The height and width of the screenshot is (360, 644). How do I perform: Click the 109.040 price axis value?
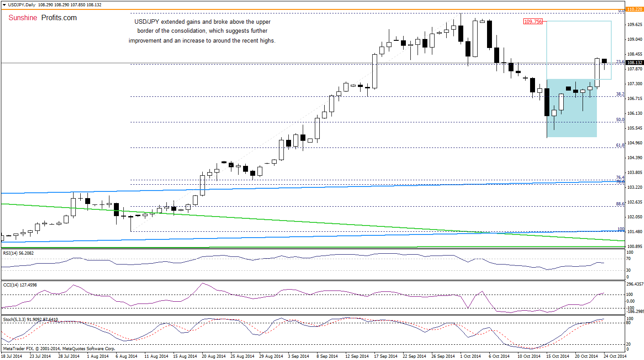click(635, 40)
